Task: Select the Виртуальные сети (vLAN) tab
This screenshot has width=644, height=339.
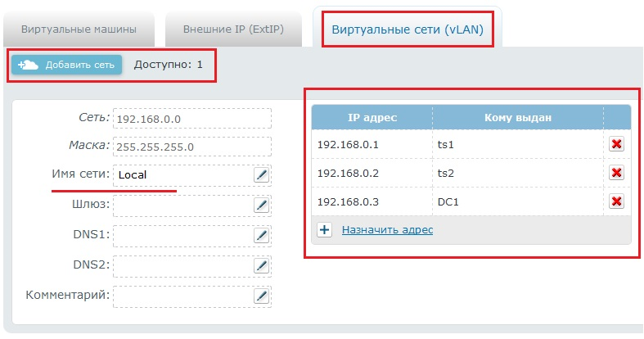Action: pos(407,30)
